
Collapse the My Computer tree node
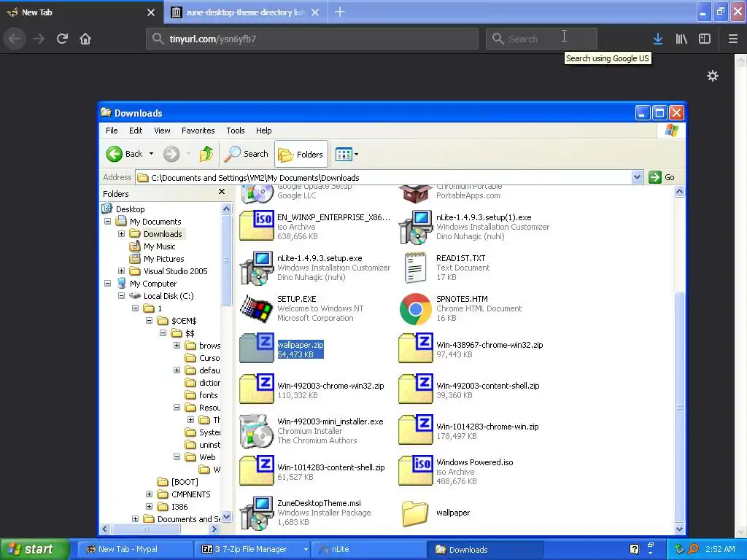pos(108,284)
